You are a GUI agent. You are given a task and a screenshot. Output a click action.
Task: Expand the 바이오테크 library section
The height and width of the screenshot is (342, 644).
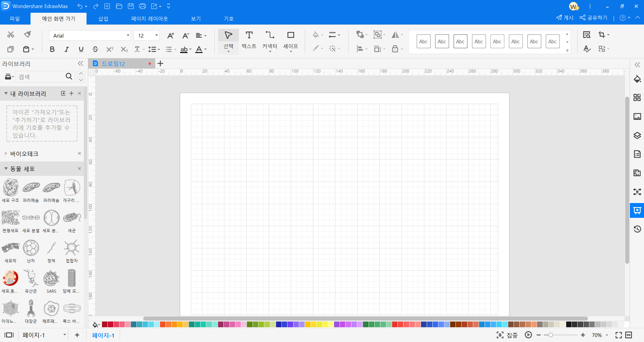(x=24, y=154)
